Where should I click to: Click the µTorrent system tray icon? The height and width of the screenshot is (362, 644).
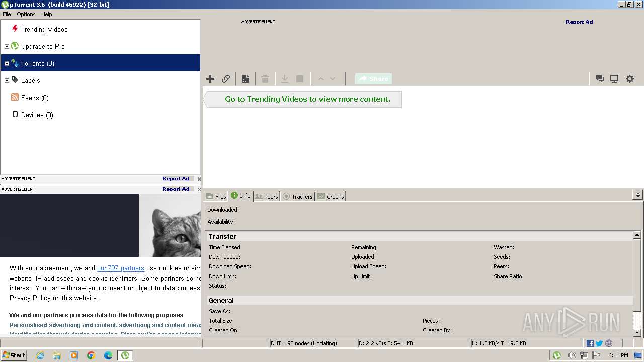557,355
